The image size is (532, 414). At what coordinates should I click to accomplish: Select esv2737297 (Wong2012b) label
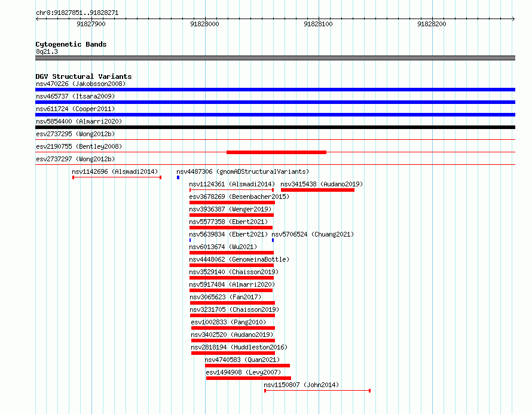click(75, 159)
